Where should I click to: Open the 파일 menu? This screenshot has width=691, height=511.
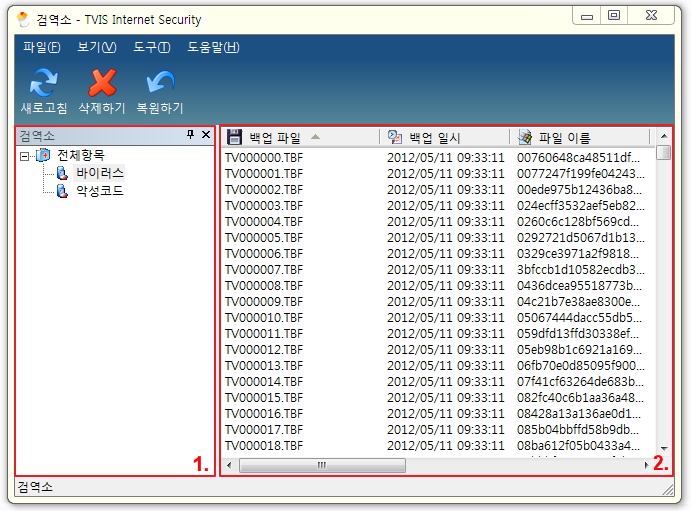tap(41, 47)
